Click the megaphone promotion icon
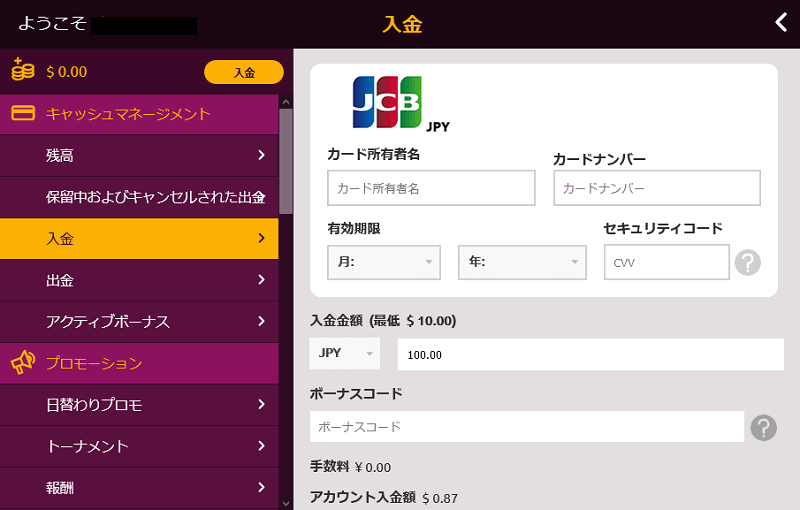Screen dimensions: 800x510 tap(23, 363)
